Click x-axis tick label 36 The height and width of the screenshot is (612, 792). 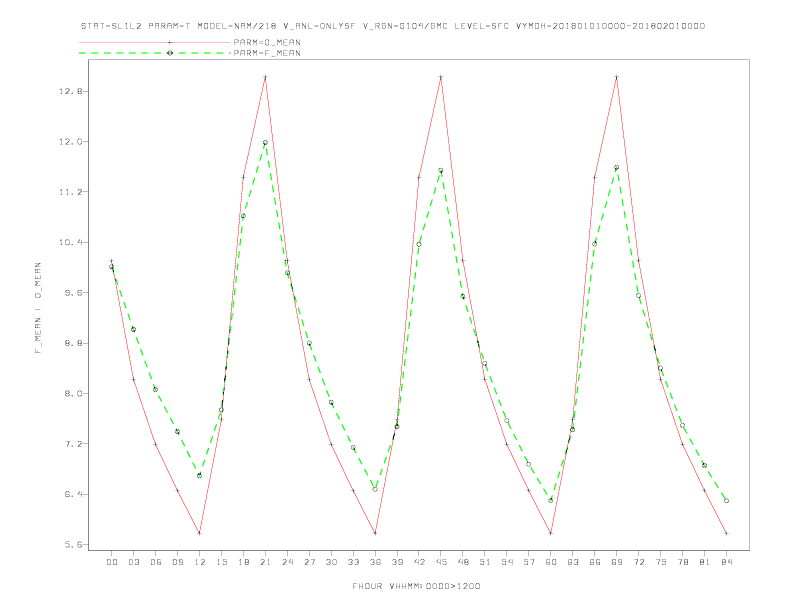(375, 562)
